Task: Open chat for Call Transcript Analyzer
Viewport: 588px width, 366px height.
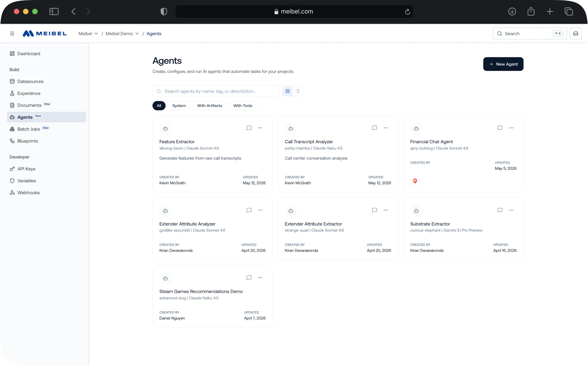Action: tap(375, 128)
